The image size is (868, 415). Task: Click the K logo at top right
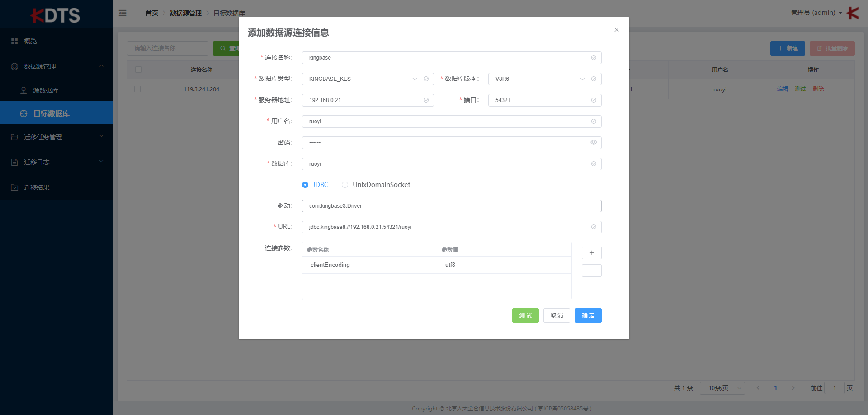853,13
